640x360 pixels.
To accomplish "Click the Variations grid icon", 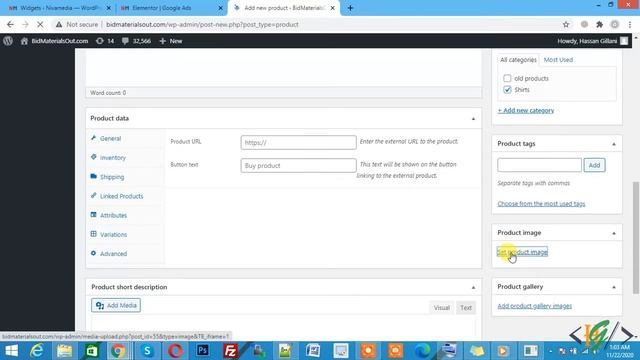I will coord(93,234).
